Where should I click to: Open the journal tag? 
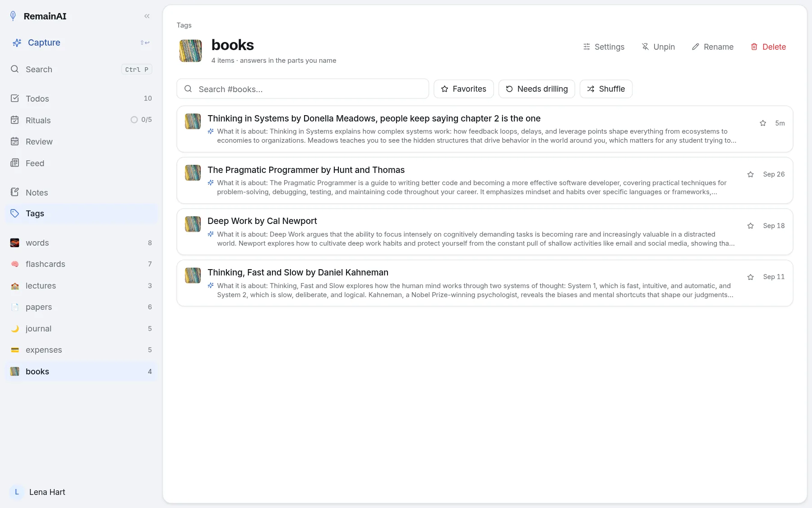coord(81,329)
